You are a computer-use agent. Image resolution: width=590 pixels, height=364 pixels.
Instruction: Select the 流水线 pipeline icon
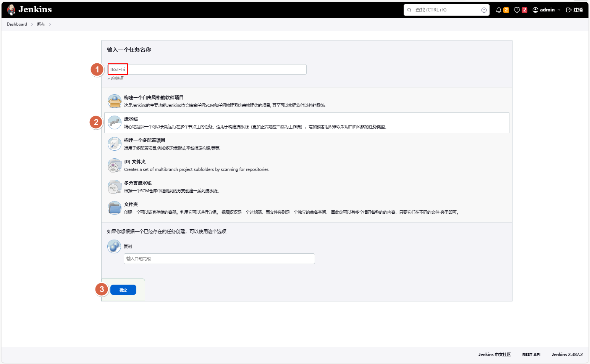[x=115, y=122]
